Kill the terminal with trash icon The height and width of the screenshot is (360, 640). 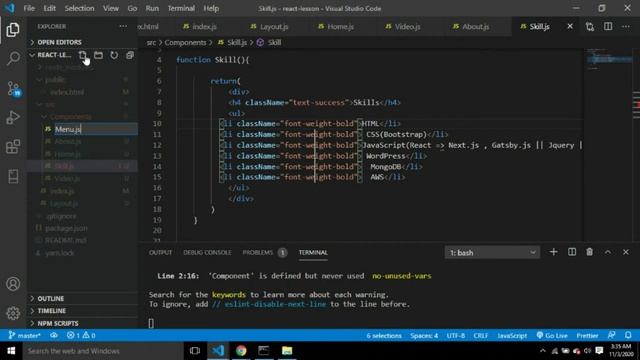(x=589, y=252)
